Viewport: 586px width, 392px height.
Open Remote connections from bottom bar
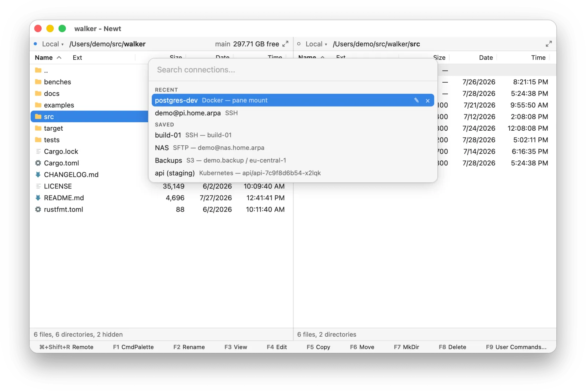click(x=66, y=347)
